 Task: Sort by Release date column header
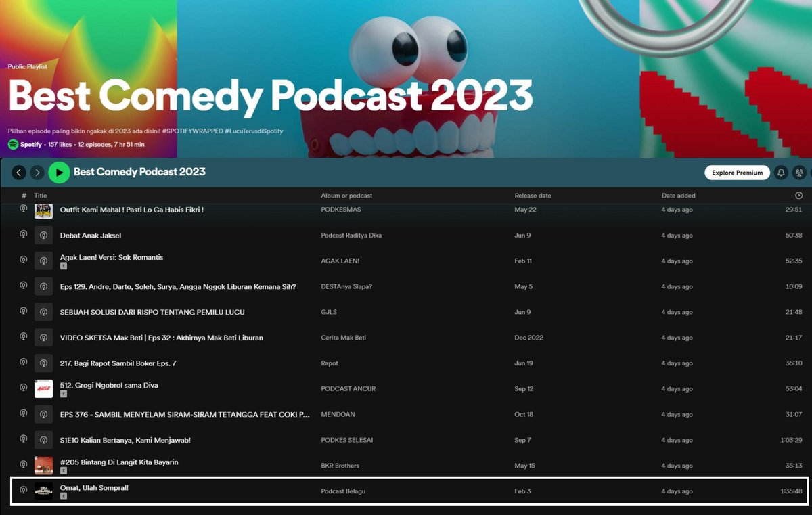[x=533, y=196]
